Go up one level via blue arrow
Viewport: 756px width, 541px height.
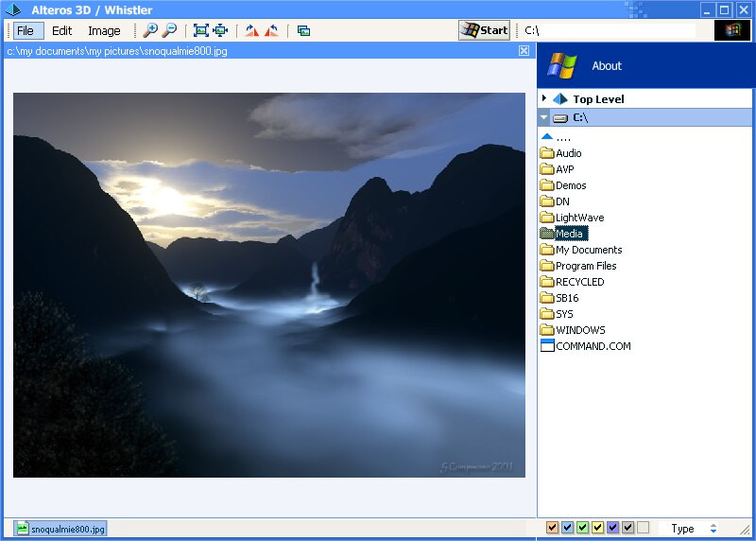tap(547, 137)
